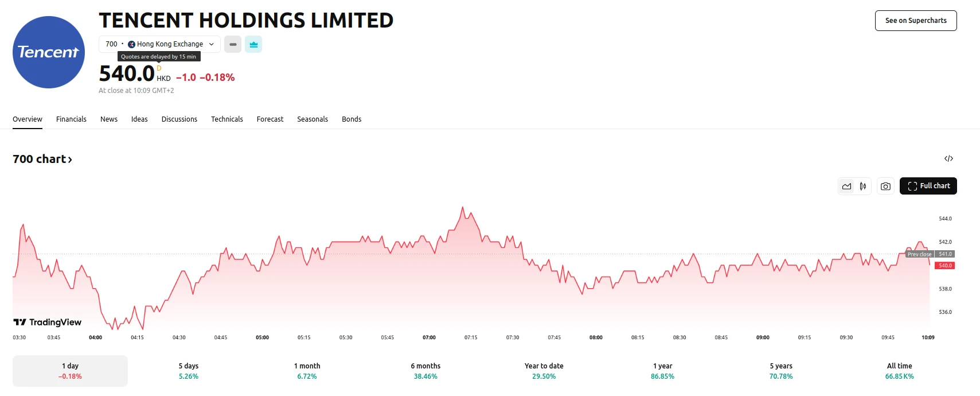
Task: Click the 09:00 time axis label
Action: (x=763, y=337)
